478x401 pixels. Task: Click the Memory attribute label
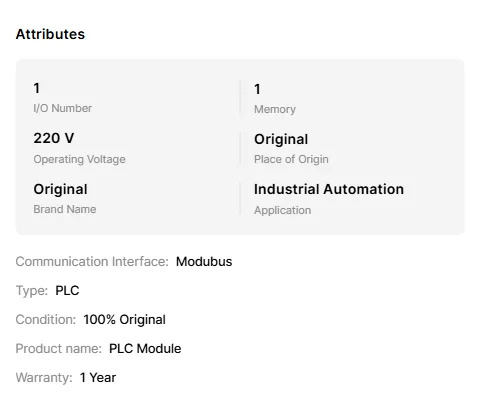(x=275, y=109)
